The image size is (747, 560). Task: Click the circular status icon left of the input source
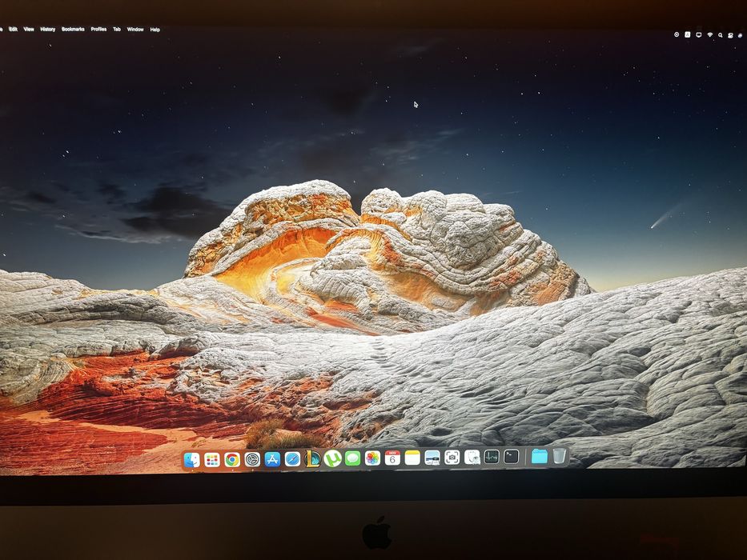[x=677, y=34]
